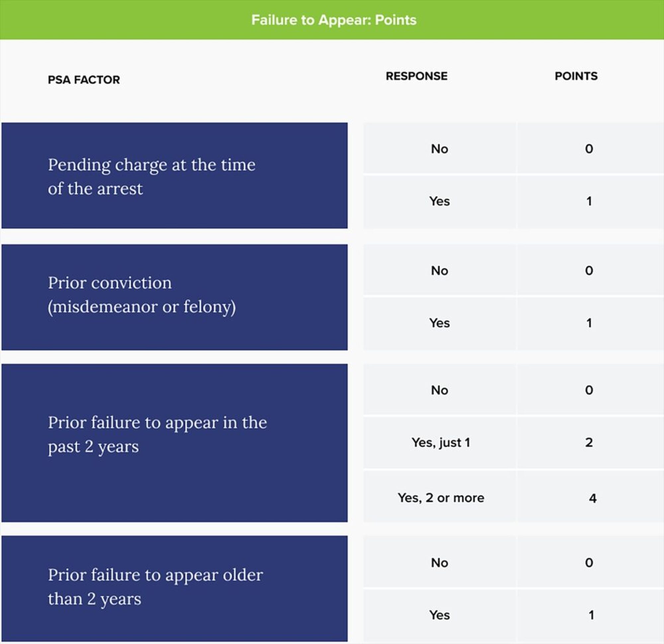Click 'No' response for failure to appear older than 2 years
The height and width of the screenshot is (644, 664).
[439, 563]
